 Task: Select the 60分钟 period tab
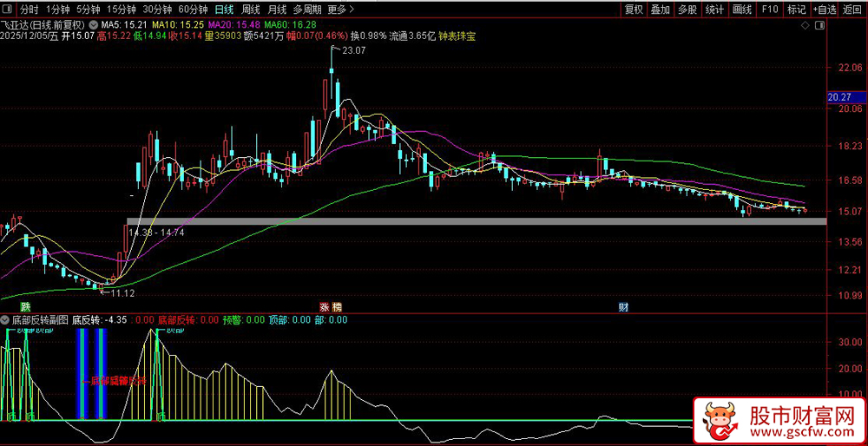click(x=193, y=10)
